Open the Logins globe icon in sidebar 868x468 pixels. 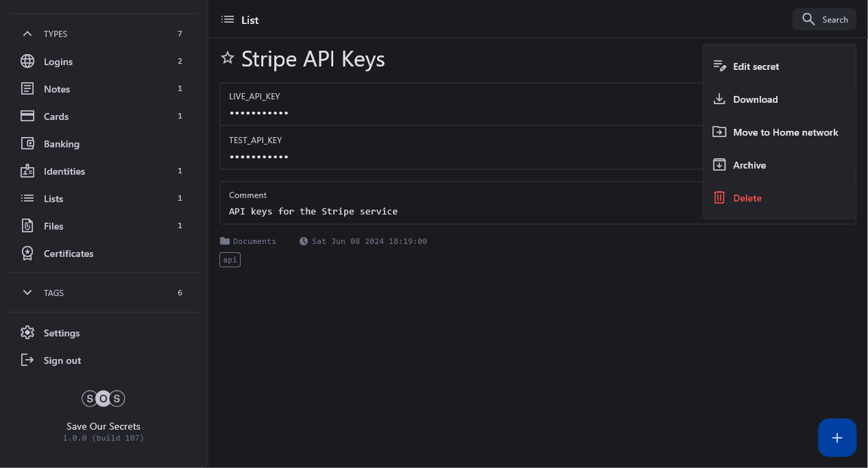pyautogui.click(x=27, y=62)
